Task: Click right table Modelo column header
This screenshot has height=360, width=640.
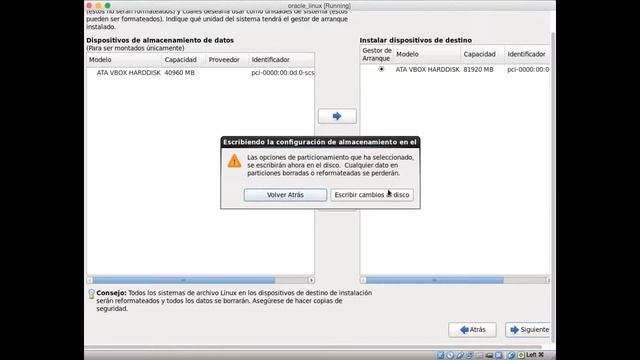Action: (x=427, y=54)
